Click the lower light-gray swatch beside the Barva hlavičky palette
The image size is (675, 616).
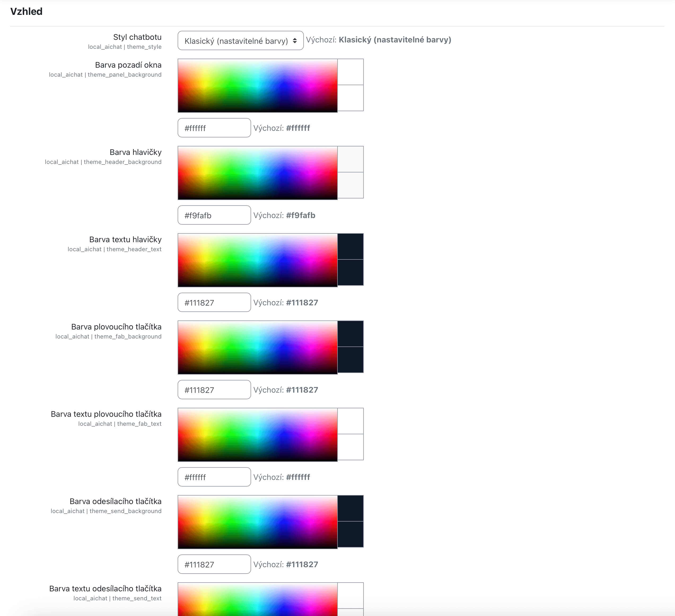(350, 185)
